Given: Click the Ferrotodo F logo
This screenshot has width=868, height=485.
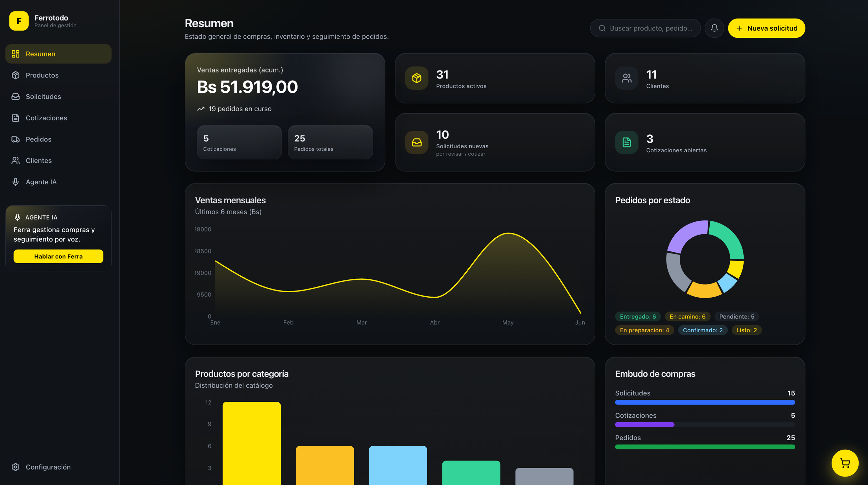Looking at the screenshot, I should tap(19, 21).
